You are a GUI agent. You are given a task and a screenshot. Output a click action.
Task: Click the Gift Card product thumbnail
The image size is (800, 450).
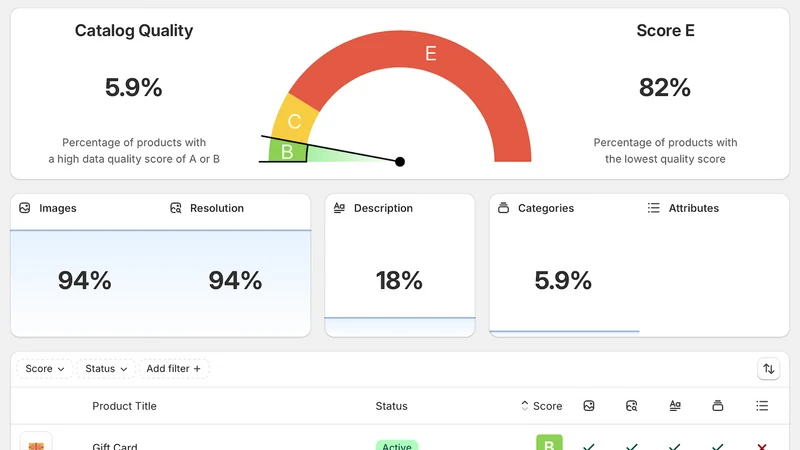click(x=36, y=443)
